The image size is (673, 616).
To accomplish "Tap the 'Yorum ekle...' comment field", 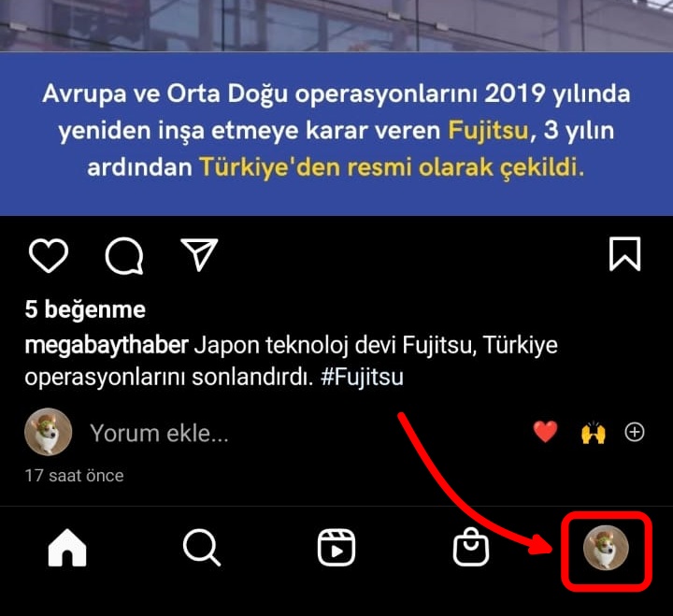I will 159,433.
